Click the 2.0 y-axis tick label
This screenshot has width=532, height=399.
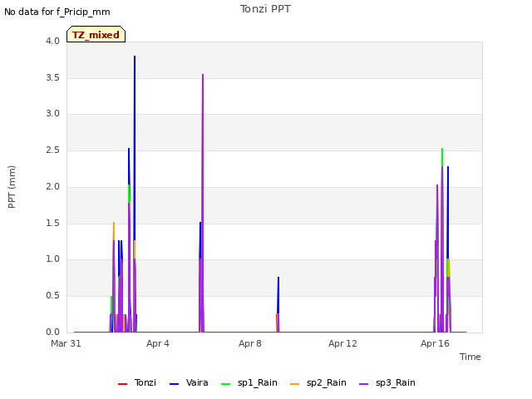(x=52, y=186)
